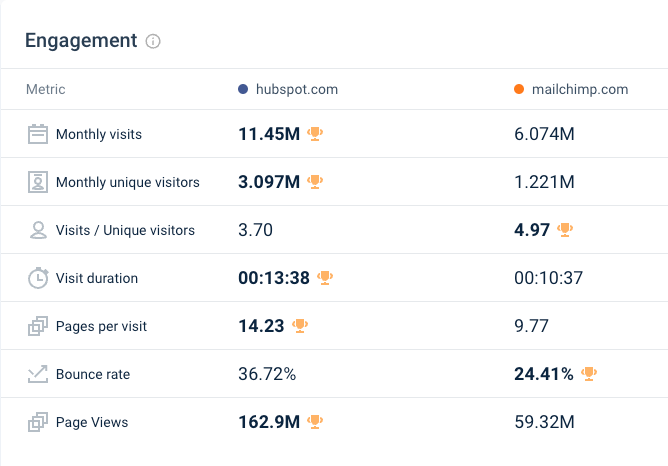Click the calendar icon for Monthly visits

[x=38, y=134]
